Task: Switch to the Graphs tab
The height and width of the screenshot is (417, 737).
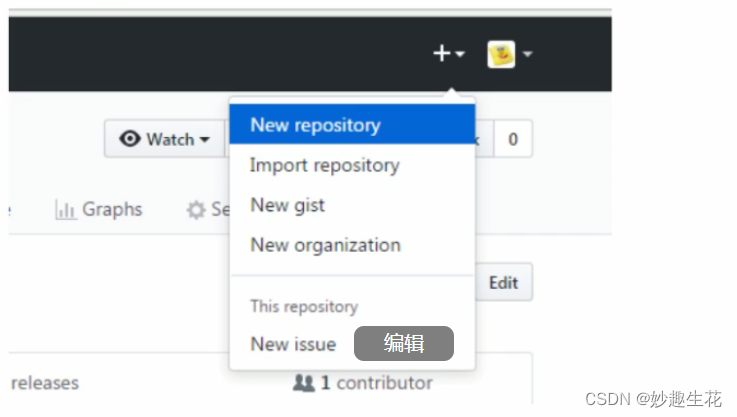Action: point(110,210)
